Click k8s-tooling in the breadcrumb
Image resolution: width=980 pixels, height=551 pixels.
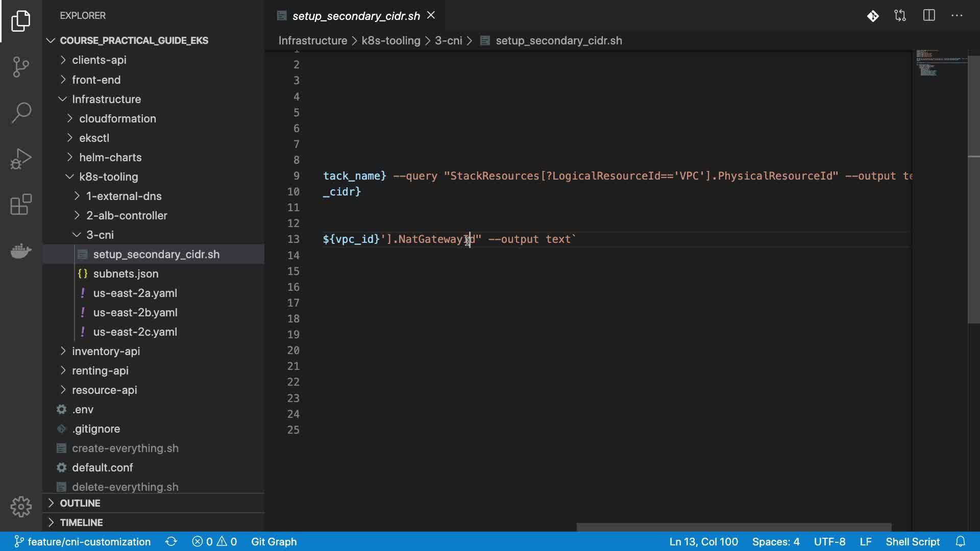(390, 40)
